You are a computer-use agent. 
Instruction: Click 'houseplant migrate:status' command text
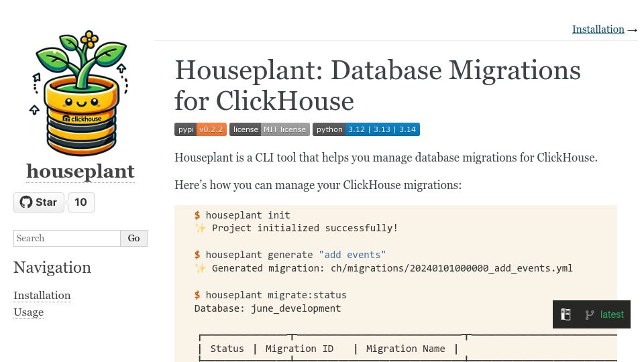(x=276, y=295)
